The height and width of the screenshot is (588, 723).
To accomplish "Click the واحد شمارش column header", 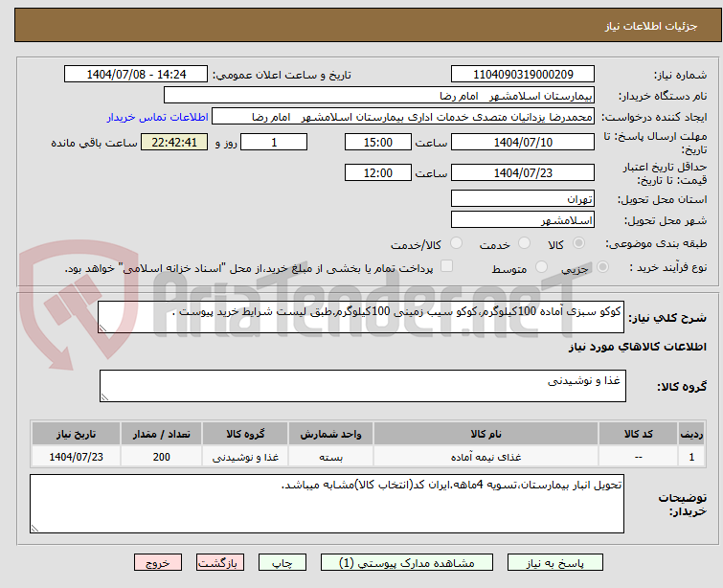I will pos(330,434).
